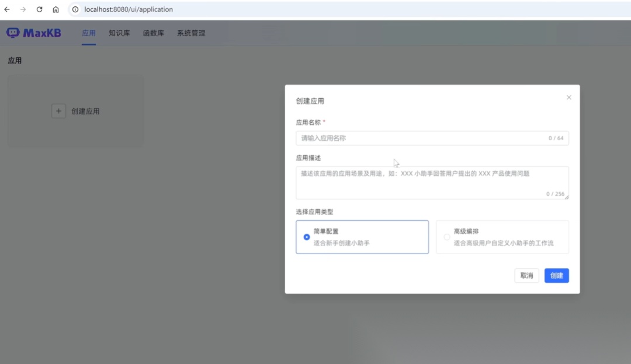Select the 简单配置 radio option

point(307,237)
